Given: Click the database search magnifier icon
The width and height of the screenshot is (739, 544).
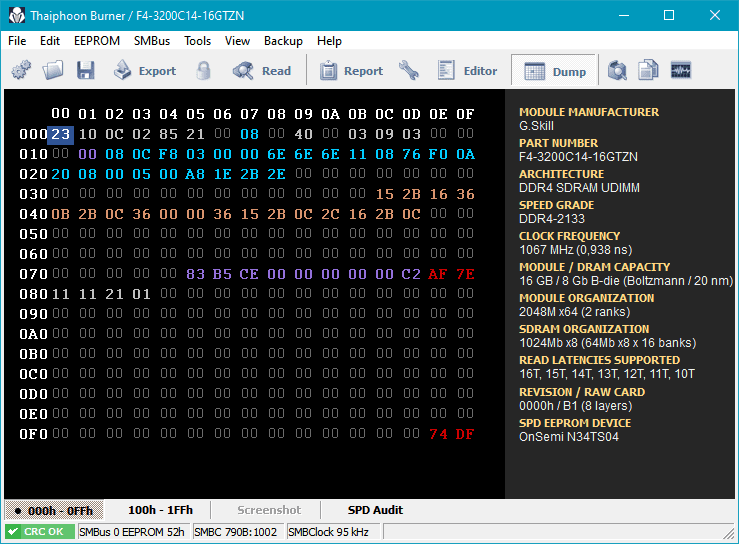Looking at the screenshot, I should coord(617,71).
